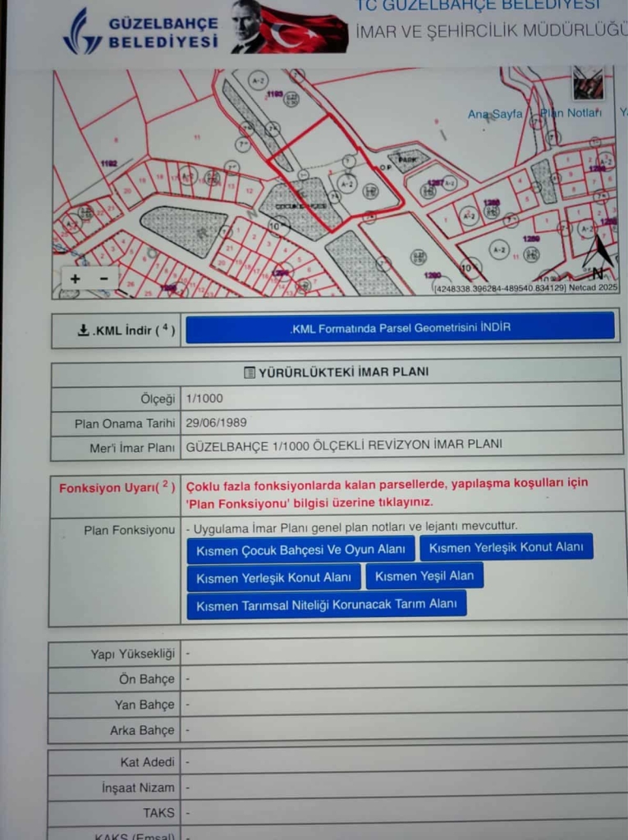Zoom out with the map minus button
Screen dimensions: 628x840
[x=104, y=279]
